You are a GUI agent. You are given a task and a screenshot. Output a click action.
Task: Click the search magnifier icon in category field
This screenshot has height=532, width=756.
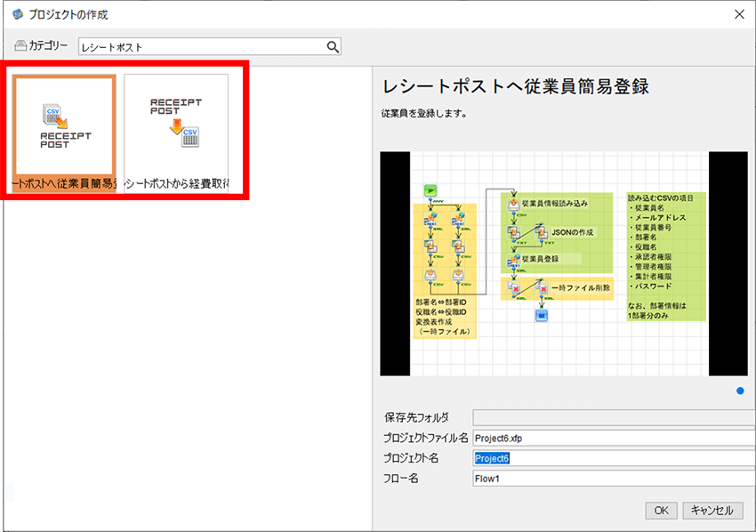tap(333, 47)
